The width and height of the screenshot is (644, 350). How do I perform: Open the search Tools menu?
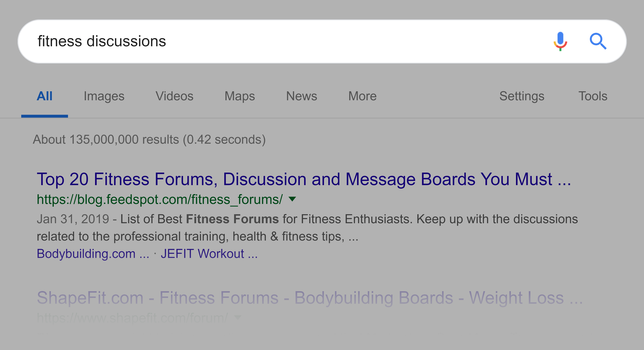[593, 96]
